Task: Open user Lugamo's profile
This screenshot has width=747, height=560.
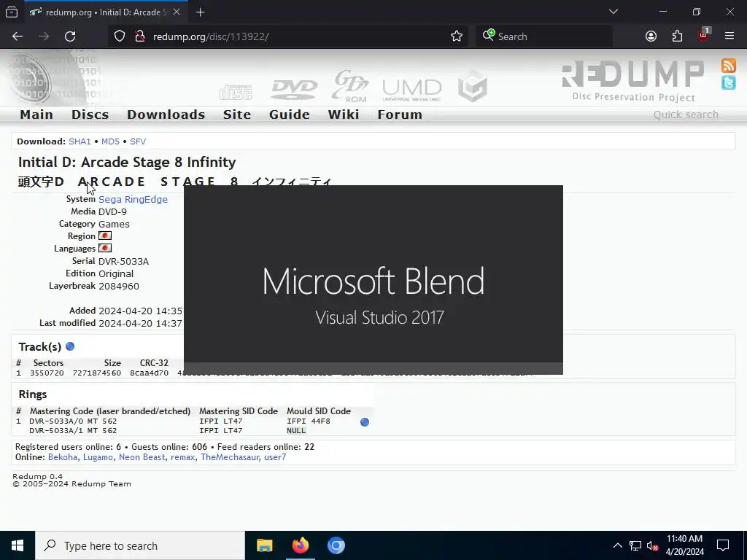Action: tap(98, 457)
